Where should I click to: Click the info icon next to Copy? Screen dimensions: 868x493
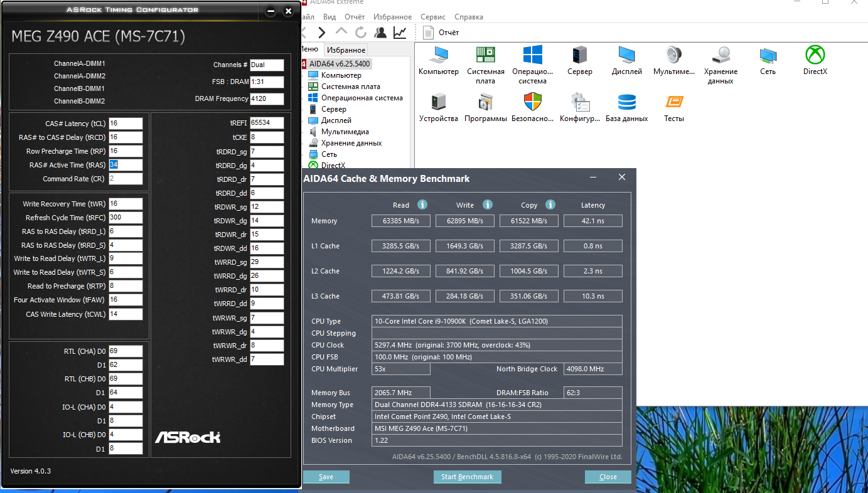point(550,204)
